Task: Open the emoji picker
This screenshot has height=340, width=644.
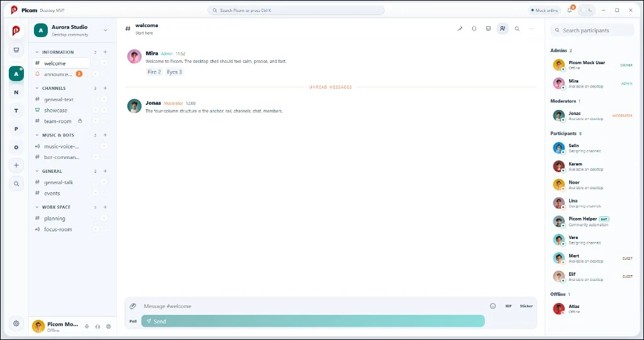Action: click(493, 306)
